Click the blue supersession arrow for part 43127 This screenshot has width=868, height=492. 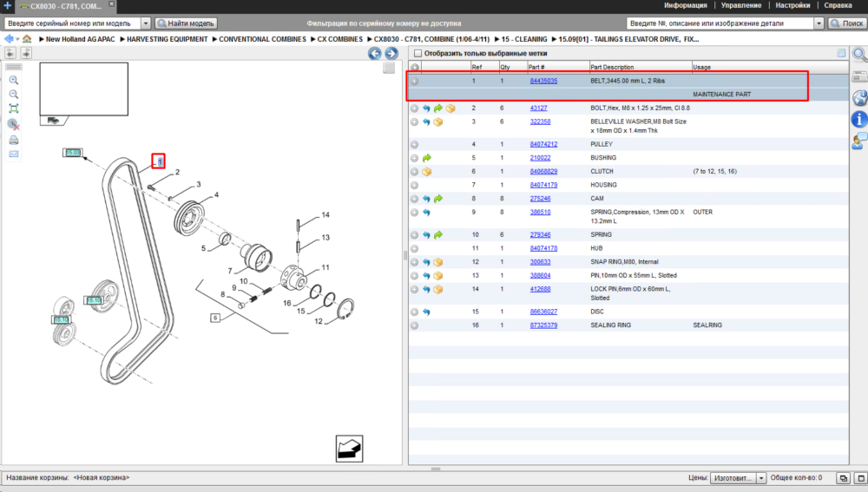point(426,108)
